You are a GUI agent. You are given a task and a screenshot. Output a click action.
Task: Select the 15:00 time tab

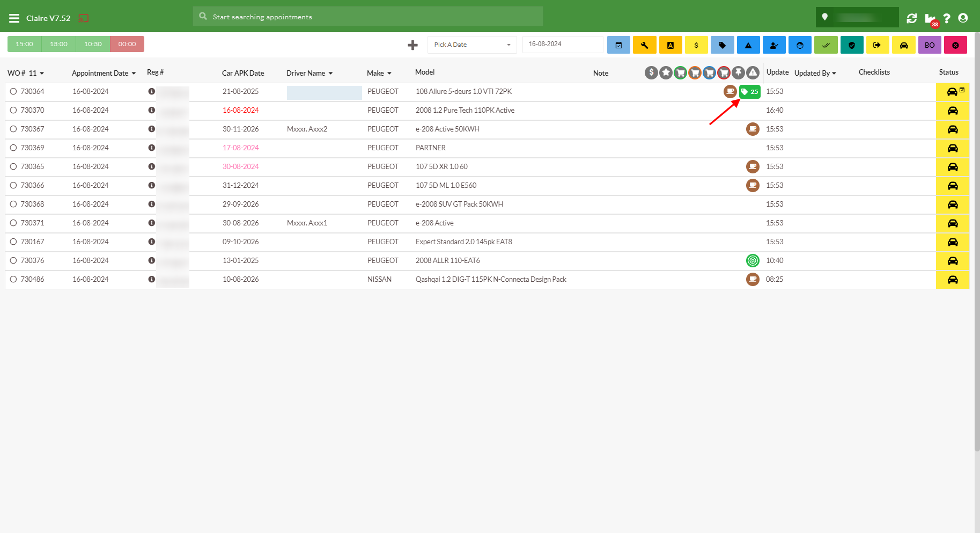tap(24, 44)
